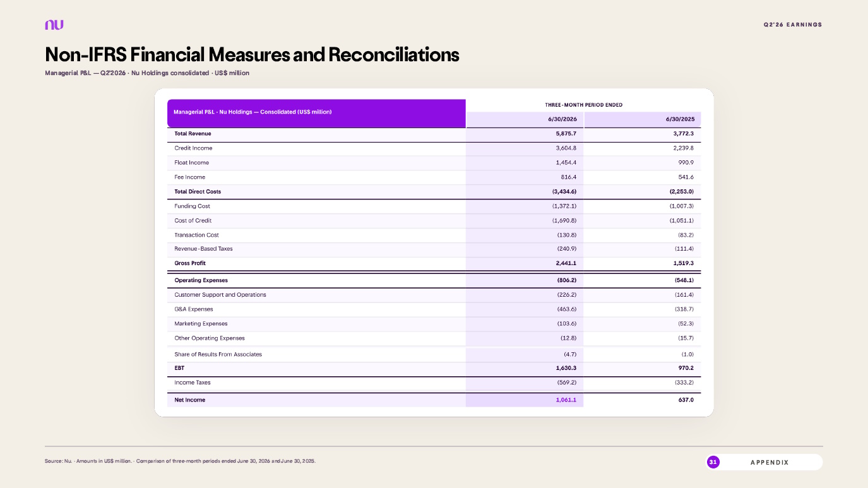Select Transaction Cost value (130.8)
The height and width of the screenshot is (488, 868).
pos(566,235)
